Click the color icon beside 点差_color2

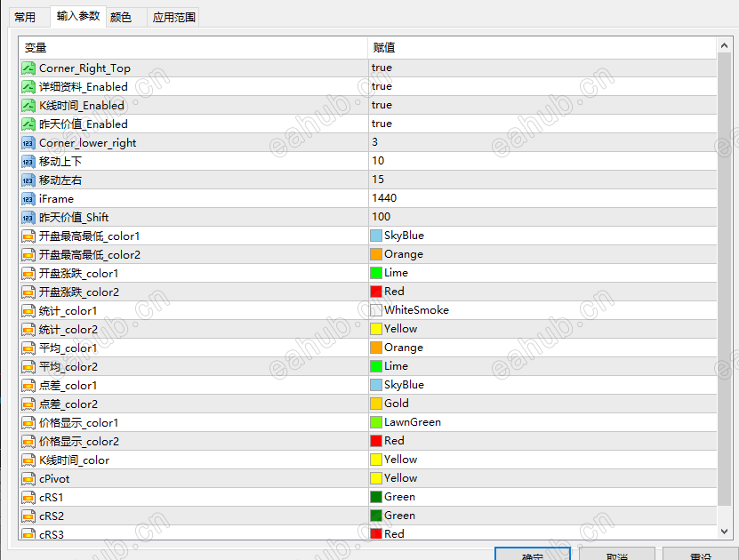[28, 404]
